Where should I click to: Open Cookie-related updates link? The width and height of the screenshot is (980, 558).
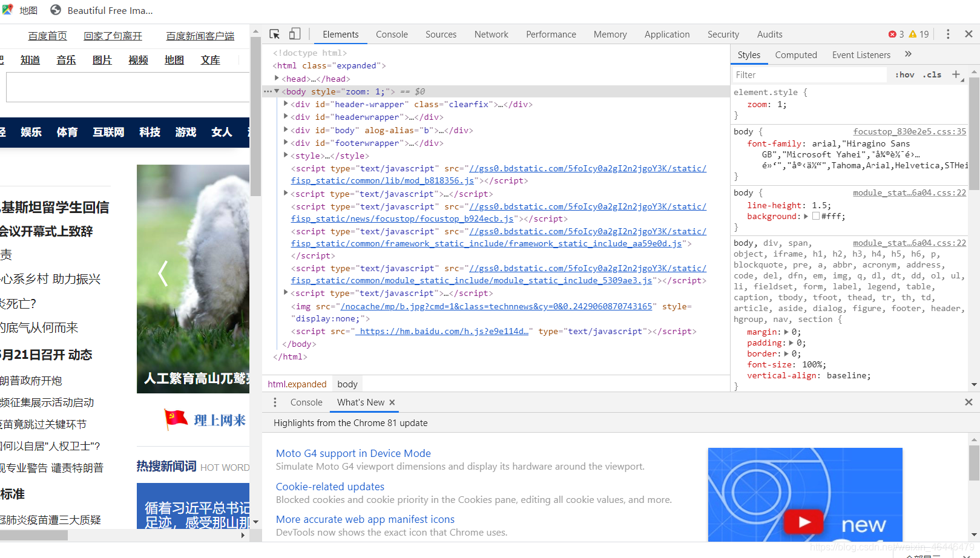pyautogui.click(x=330, y=487)
